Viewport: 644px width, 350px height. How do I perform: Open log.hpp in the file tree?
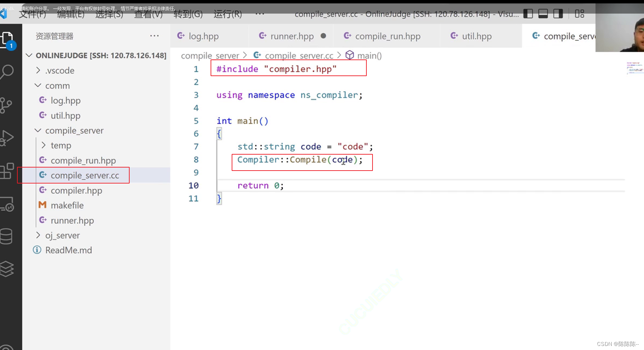pyautogui.click(x=96, y=101)
